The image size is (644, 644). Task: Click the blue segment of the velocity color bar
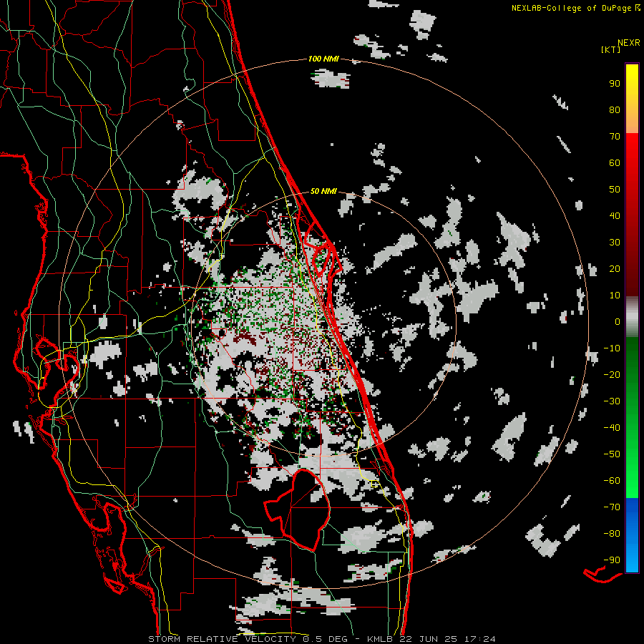coord(632,535)
